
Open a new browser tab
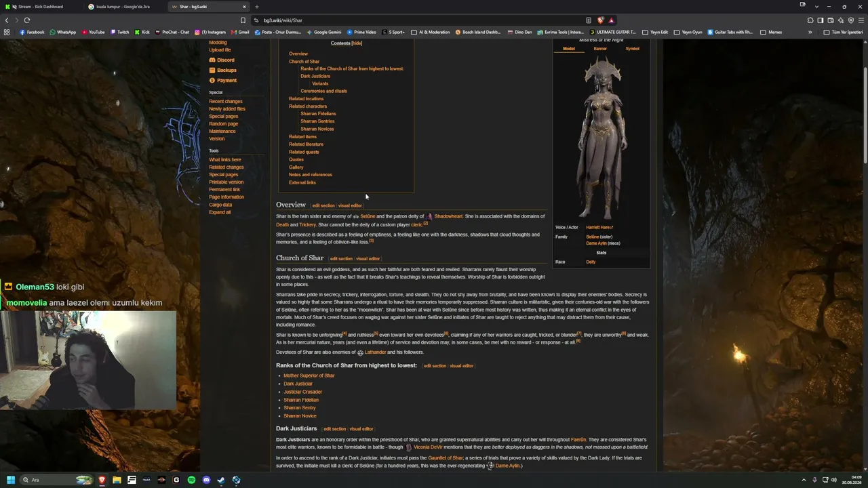click(x=256, y=7)
